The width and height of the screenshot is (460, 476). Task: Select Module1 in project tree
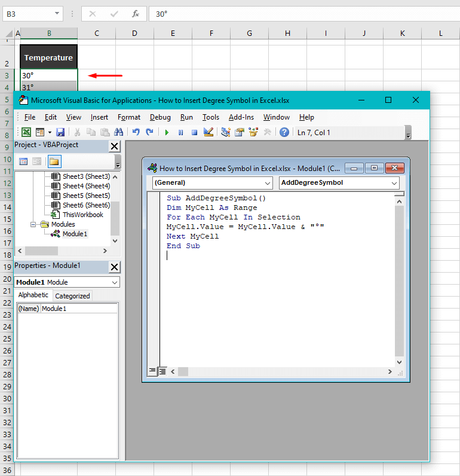(x=75, y=234)
